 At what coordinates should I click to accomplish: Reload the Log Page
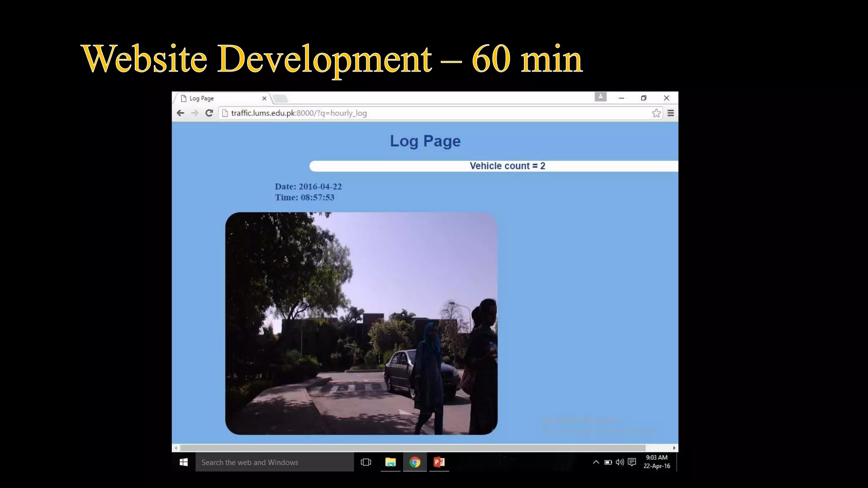point(209,113)
